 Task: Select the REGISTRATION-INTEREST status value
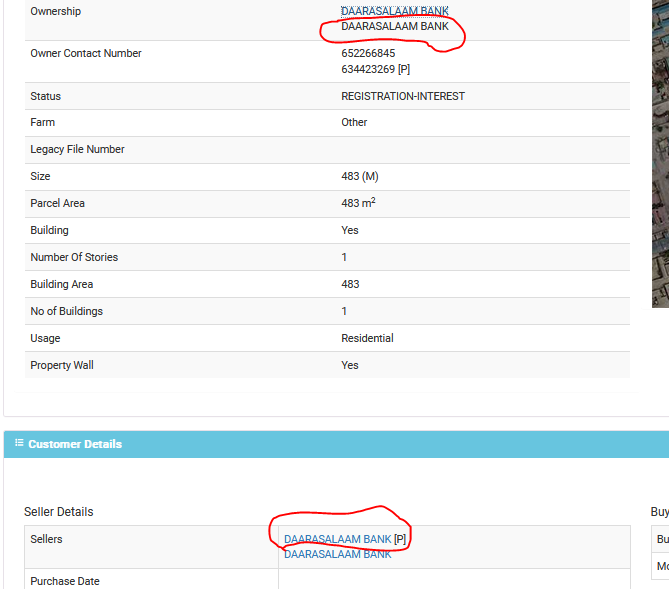[x=403, y=96]
